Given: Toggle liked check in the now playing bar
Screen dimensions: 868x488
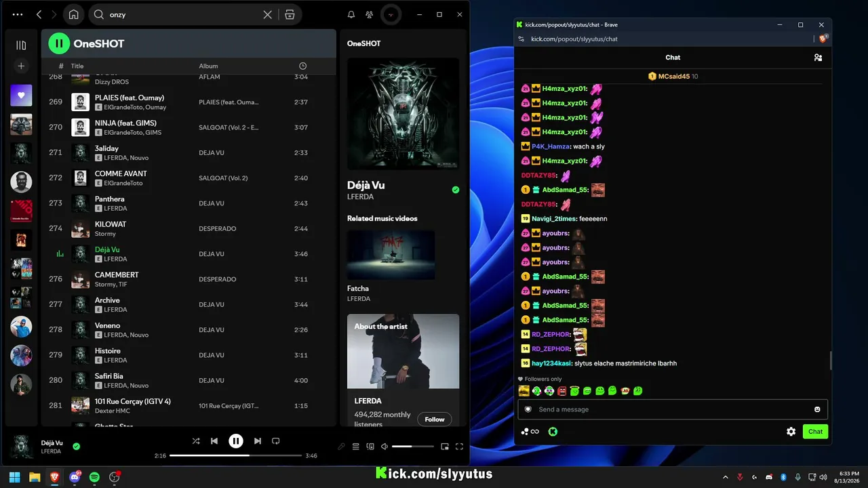Looking at the screenshot, I should [x=77, y=446].
